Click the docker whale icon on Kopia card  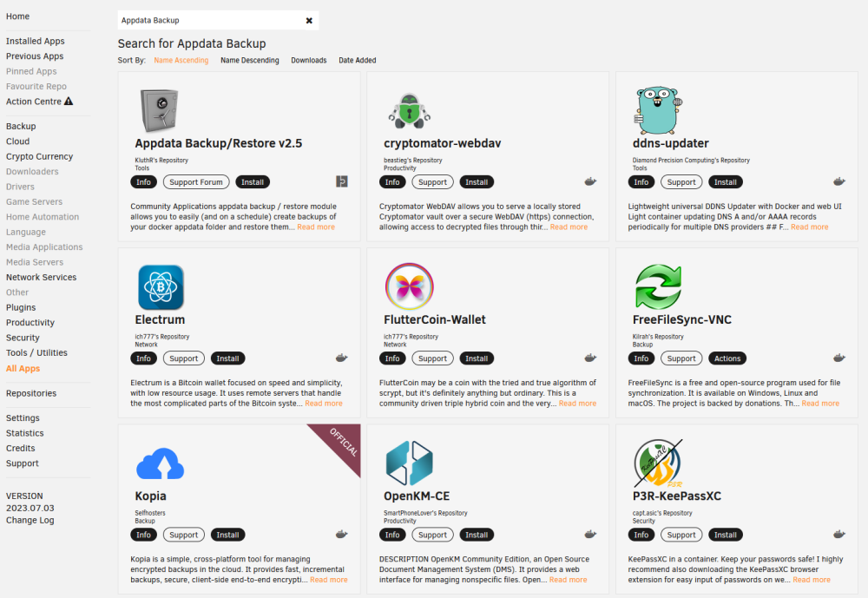pos(341,535)
